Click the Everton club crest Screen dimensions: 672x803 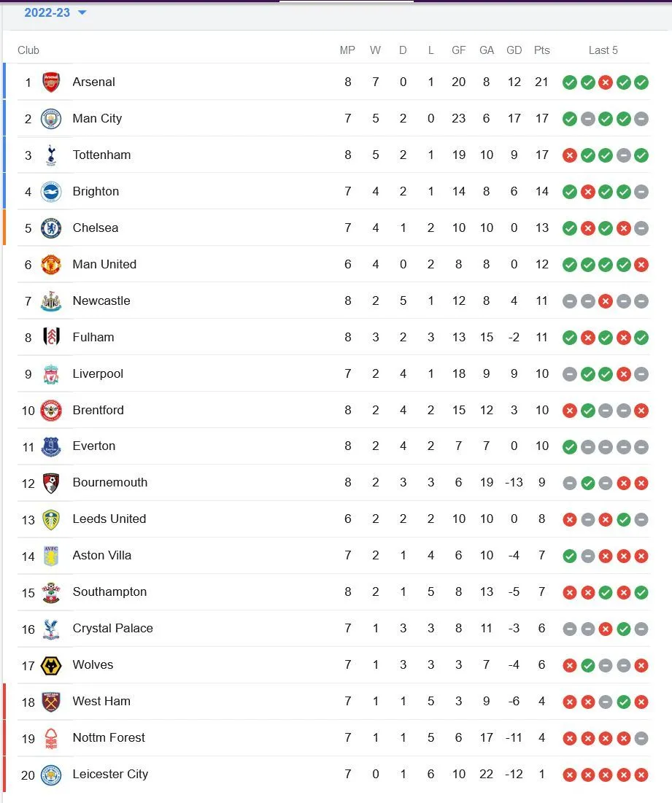51,446
